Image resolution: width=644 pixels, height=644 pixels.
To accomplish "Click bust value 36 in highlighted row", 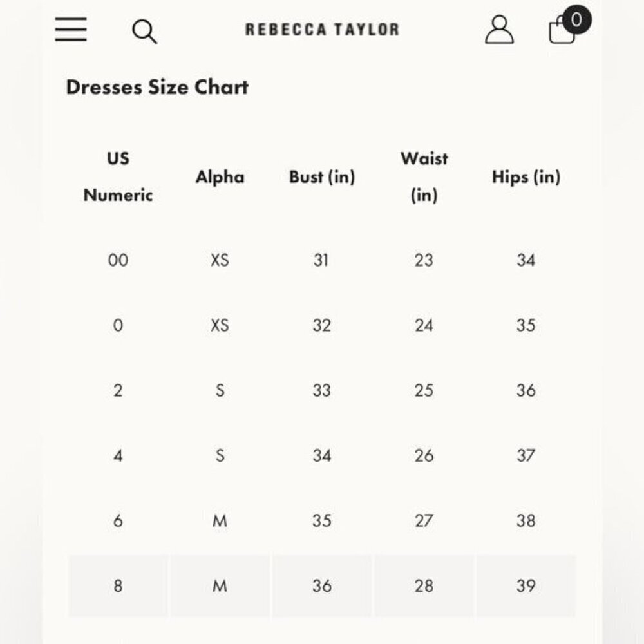I will click(x=322, y=585).
